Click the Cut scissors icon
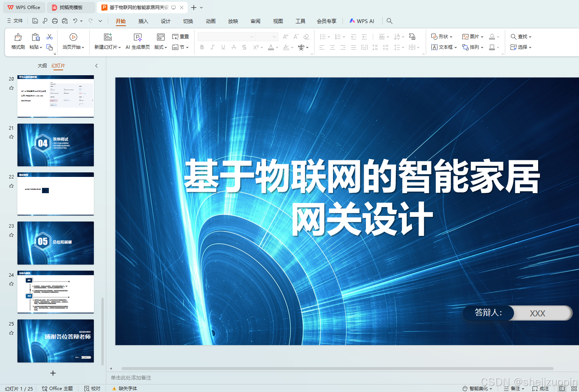 coord(50,37)
